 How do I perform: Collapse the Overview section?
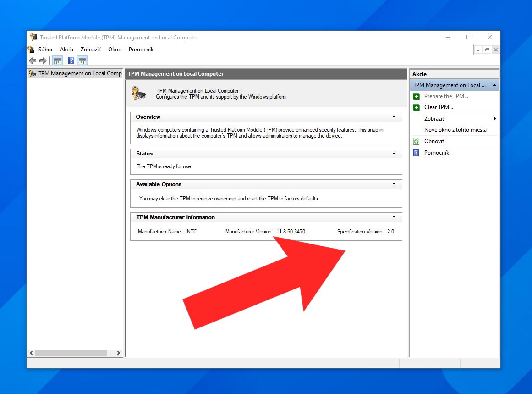click(394, 117)
